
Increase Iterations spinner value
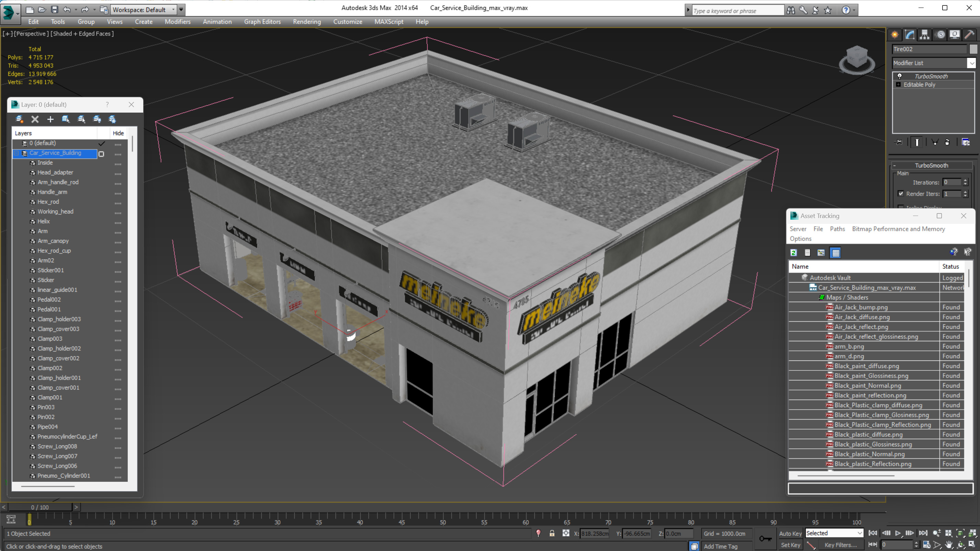pos(965,180)
